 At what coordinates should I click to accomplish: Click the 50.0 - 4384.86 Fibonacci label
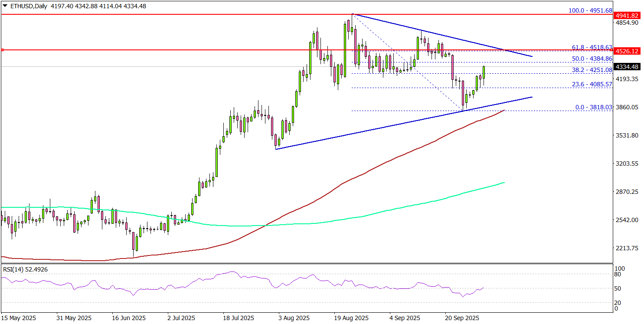tap(592, 59)
